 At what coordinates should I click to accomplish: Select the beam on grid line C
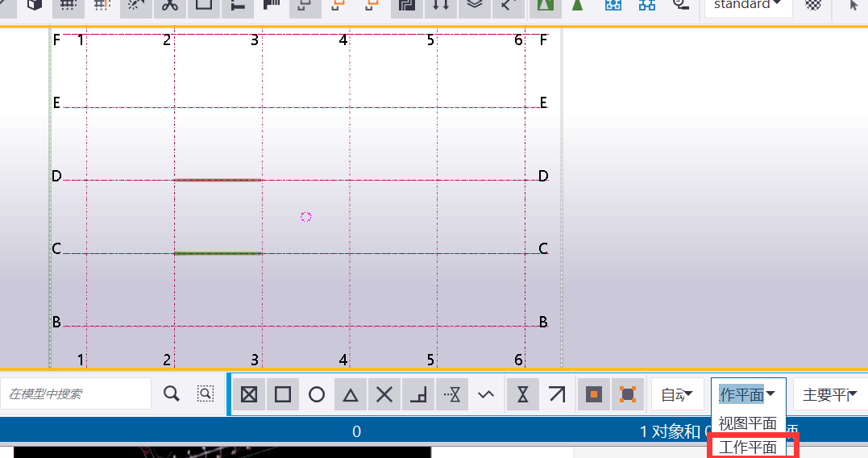[218, 254]
